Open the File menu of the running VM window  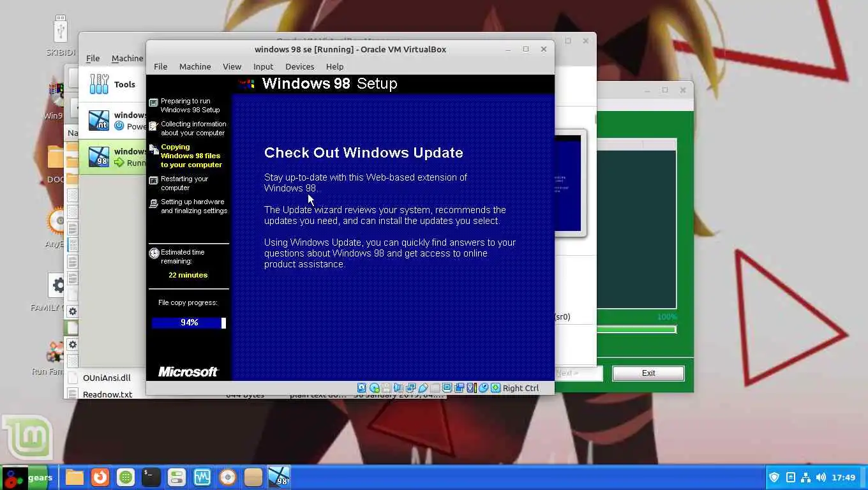[160, 66]
